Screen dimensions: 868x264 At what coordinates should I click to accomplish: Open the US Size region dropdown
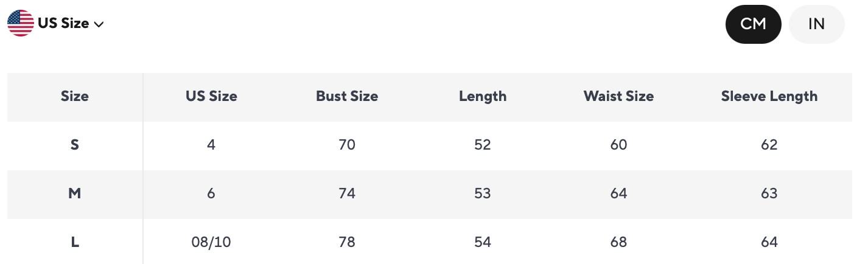coord(56,23)
